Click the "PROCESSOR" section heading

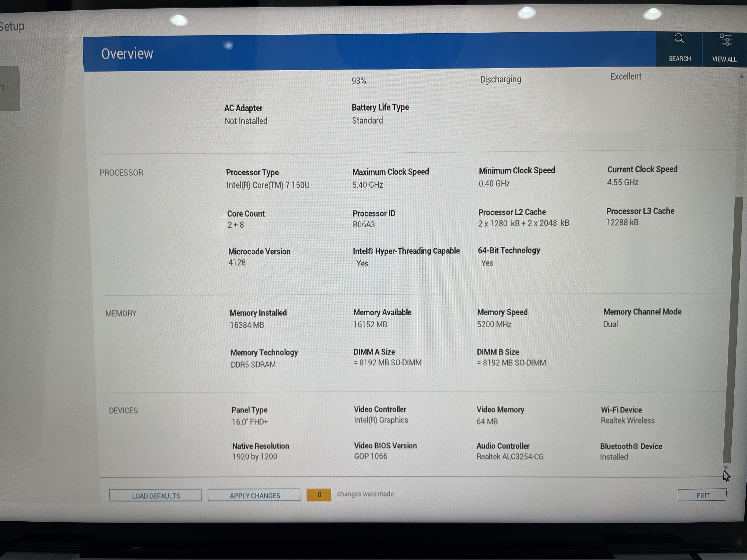tap(121, 172)
